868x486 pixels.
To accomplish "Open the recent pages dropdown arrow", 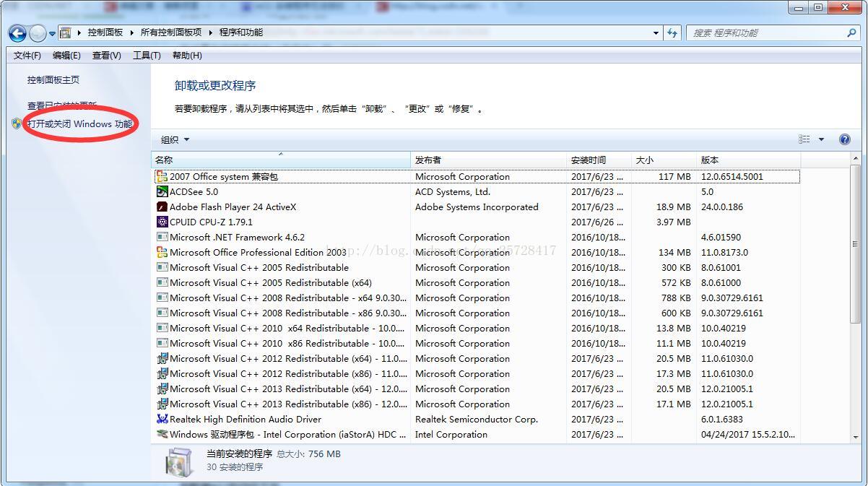I will click(52, 34).
